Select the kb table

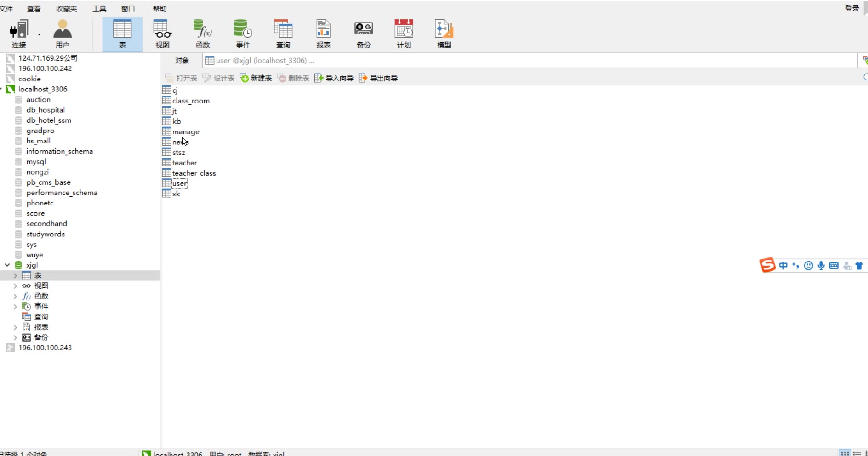[172, 121]
